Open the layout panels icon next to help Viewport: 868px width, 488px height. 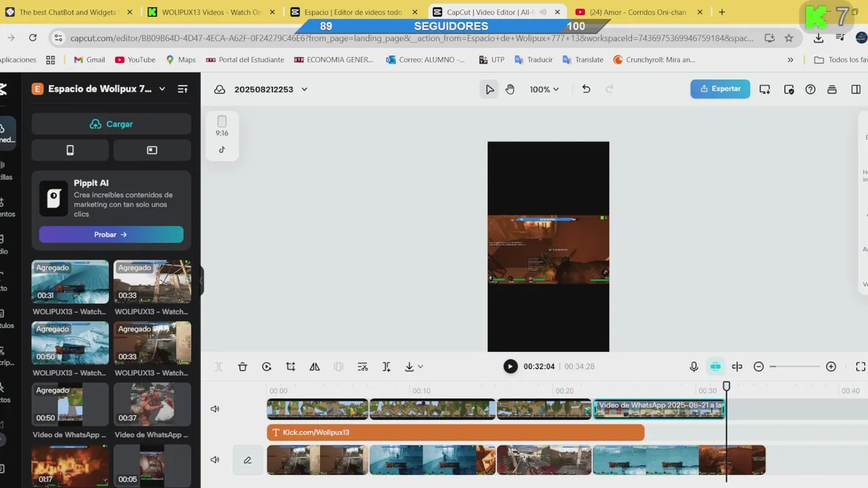(x=833, y=89)
